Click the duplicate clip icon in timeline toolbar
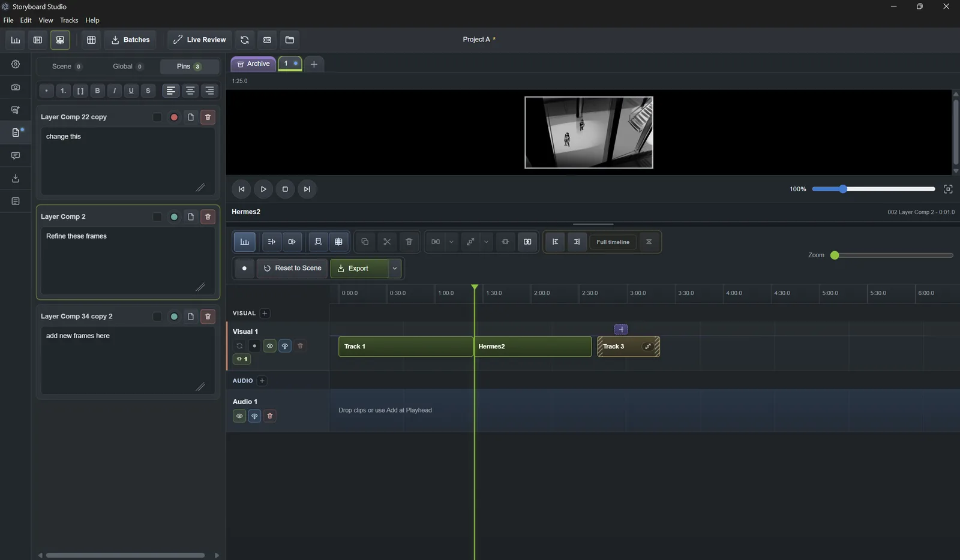 click(365, 242)
